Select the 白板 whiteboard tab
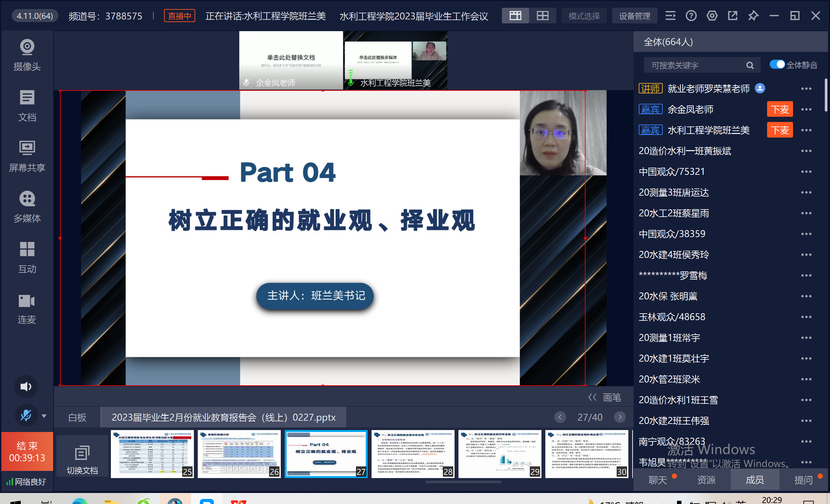Viewport: 830px width, 504px height. point(77,417)
